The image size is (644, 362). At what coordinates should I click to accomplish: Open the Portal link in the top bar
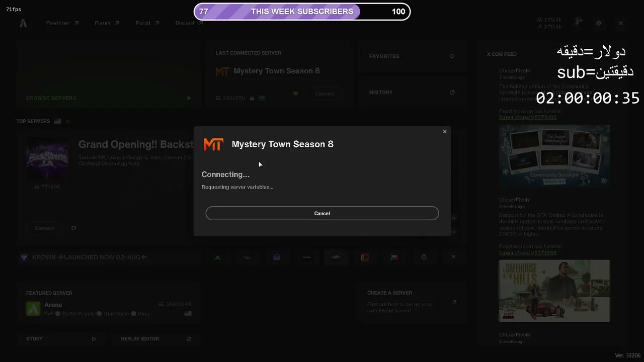point(147,23)
